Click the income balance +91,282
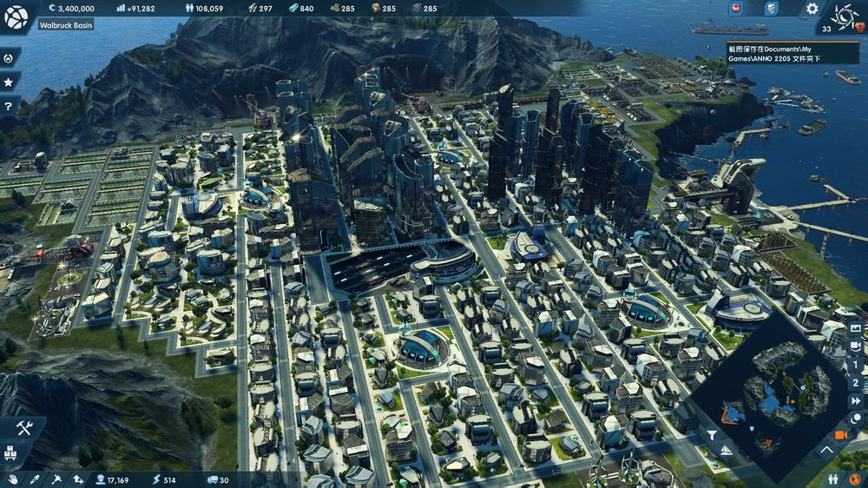868x488 pixels. [x=135, y=9]
